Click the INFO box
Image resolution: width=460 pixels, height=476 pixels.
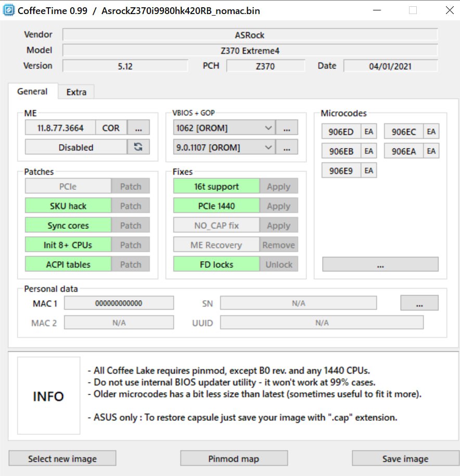(x=48, y=395)
